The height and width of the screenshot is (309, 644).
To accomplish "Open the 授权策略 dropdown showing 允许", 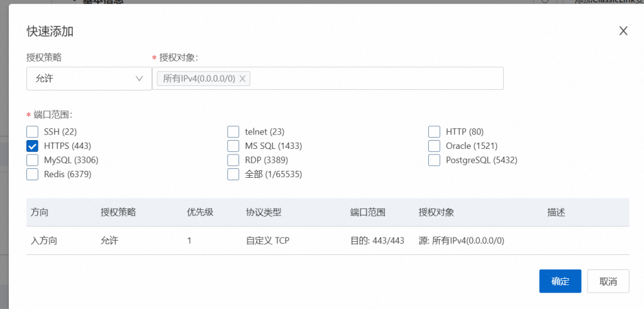I will pyautogui.click(x=89, y=79).
